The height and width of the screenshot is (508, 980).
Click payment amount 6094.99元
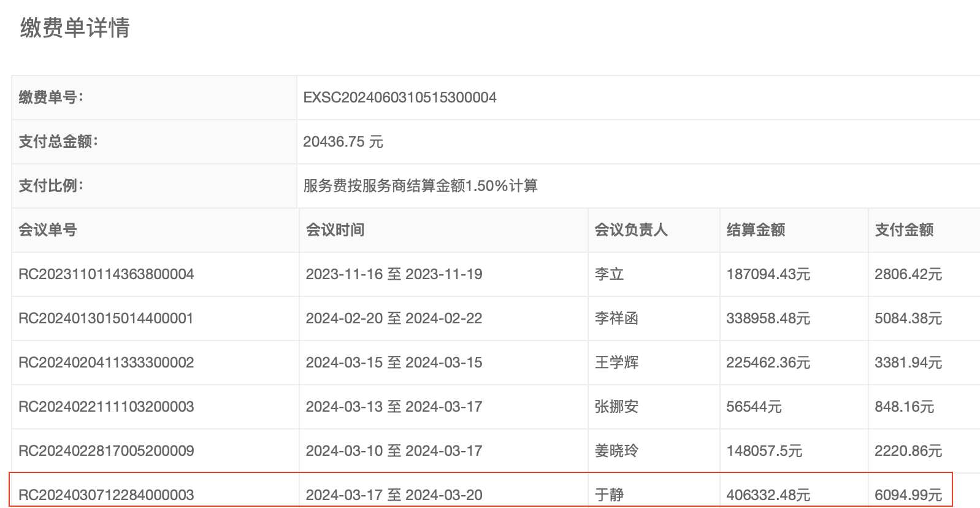908,495
